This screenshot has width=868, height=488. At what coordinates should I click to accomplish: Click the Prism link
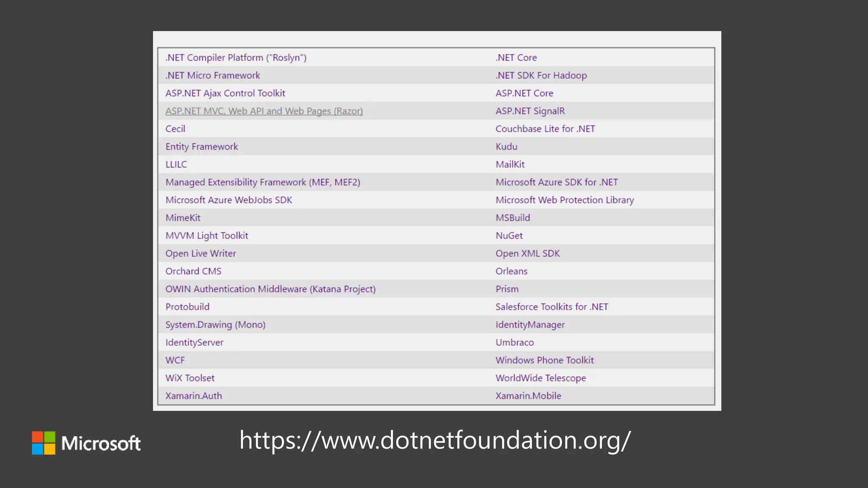[507, 289]
